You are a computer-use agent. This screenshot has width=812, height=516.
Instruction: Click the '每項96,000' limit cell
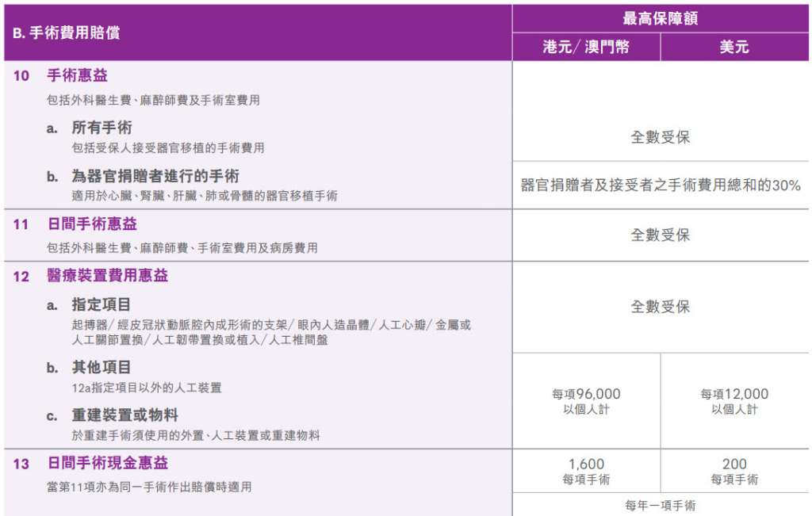[586, 401]
